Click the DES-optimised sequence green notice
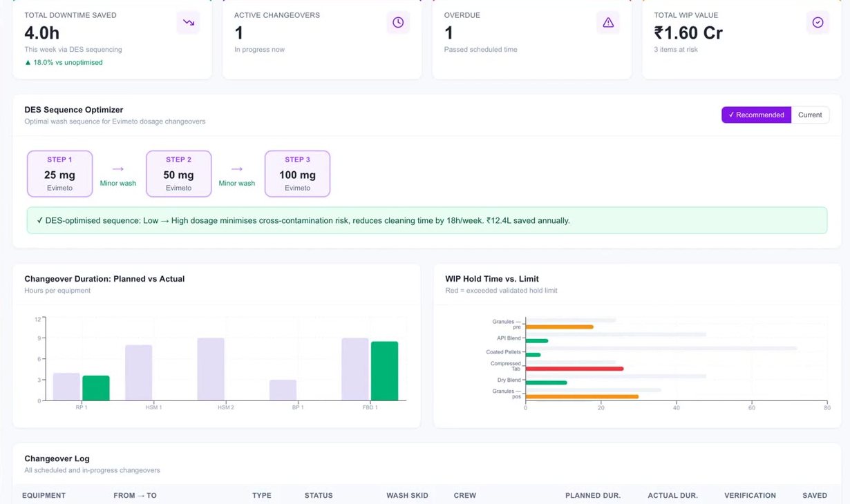The height and width of the screenshot is (504, 850). pos(427,220)
